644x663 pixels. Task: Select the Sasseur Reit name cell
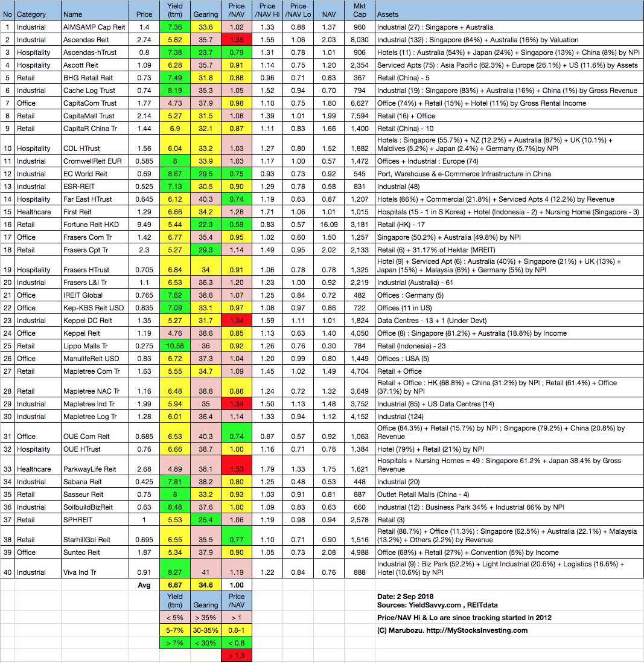[95, 495]
